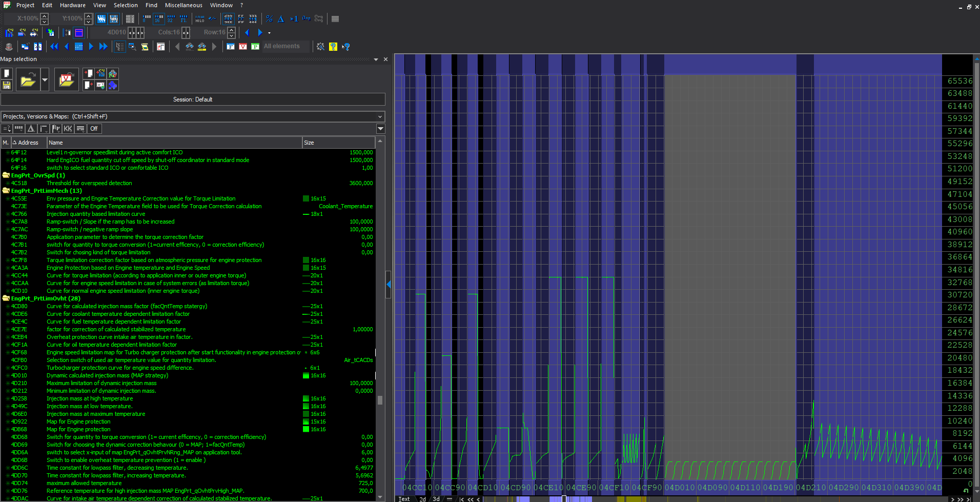980x502 pixels.
Task: Increase the X:100% zoom stepper
Action: 45,16
